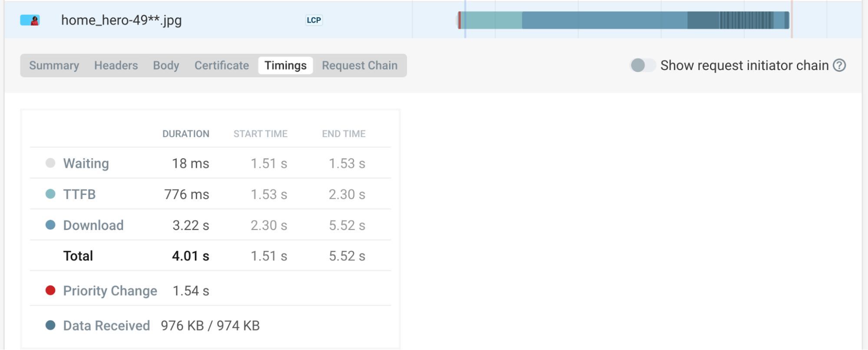Open the Request Chain tab
This screenshot has width=868, height=350.
pyautogui.click(x=360, y=66)
